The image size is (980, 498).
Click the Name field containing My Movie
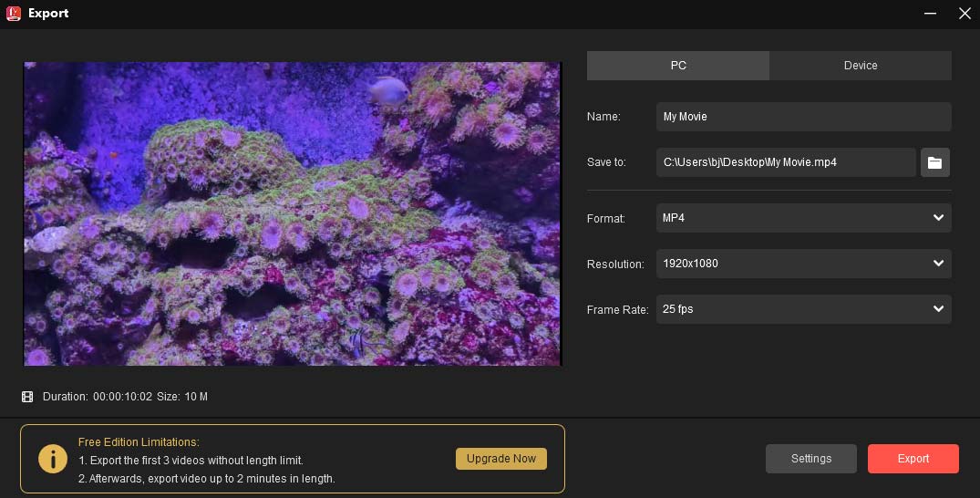click(x=804, y=117)
